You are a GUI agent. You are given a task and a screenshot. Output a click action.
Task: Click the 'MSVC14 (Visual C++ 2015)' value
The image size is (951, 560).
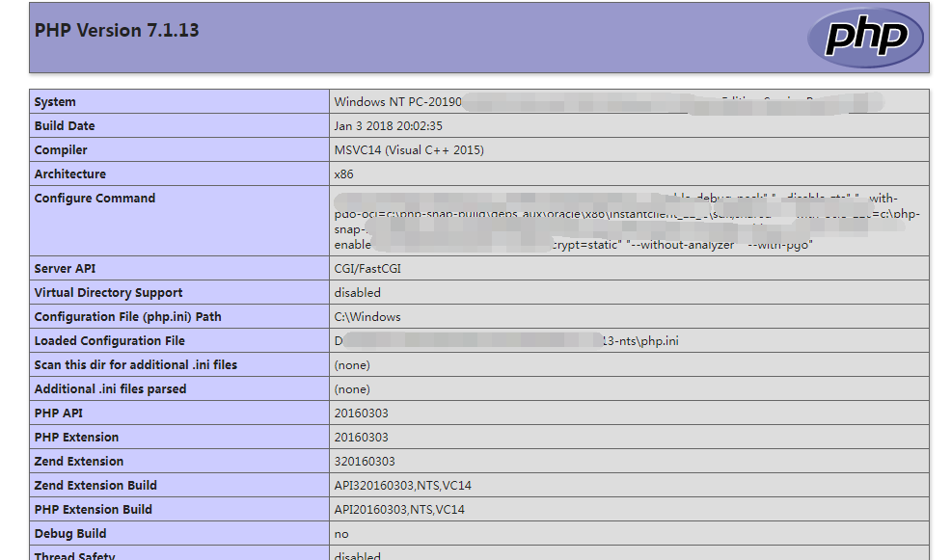click(x=409, y=149)
